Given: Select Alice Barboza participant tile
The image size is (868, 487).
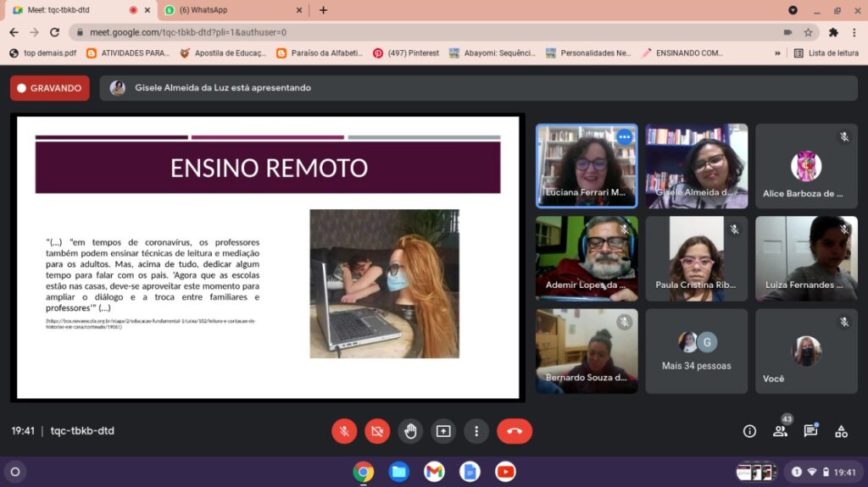Looking at the screenshot, I should 807,166.
